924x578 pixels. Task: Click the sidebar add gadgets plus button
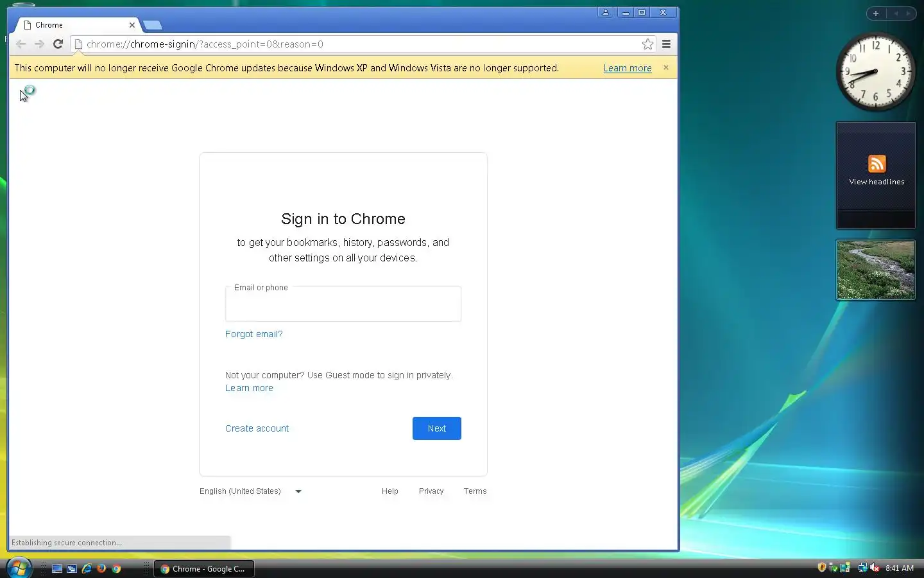tap(875, 13)
